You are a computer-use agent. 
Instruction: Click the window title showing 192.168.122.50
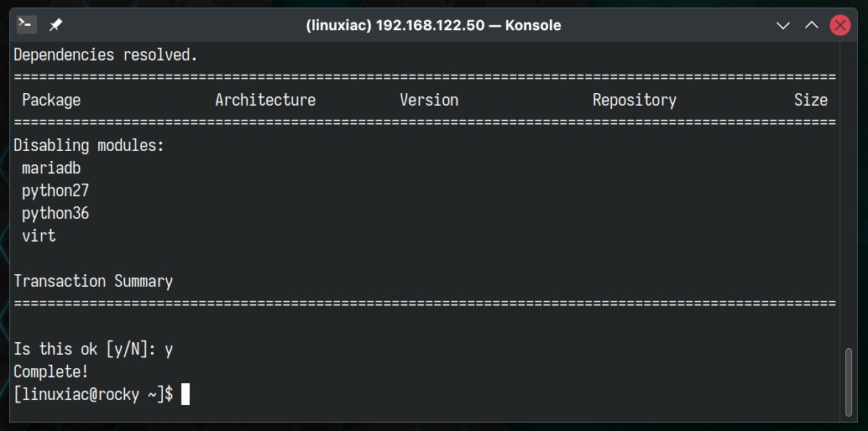click(433, 25)
